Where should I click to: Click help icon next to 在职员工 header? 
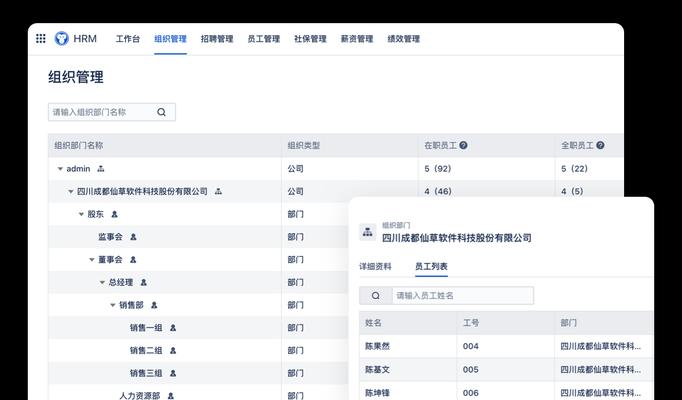tap(463, 145)
